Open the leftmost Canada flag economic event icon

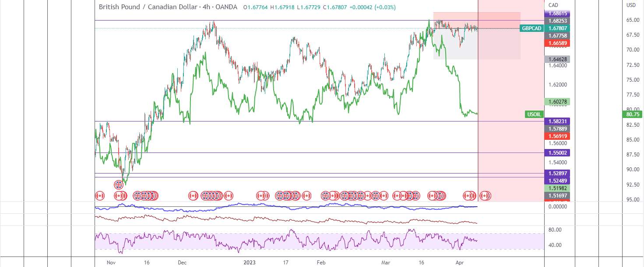[100, 196]
